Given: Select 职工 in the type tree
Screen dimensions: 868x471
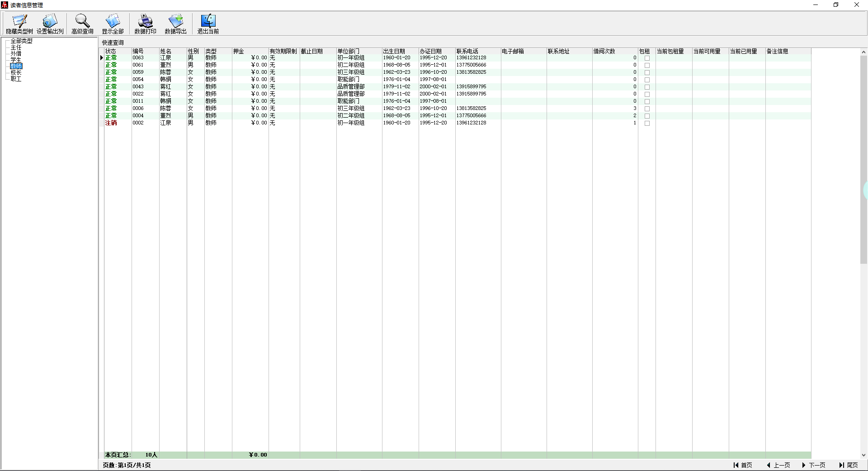Looking at the screenshot, I should [16, 79].
